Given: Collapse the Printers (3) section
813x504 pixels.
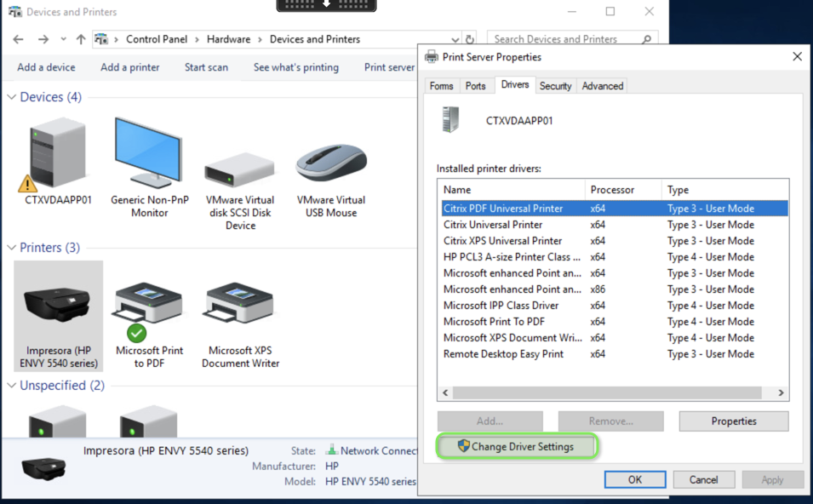Looking at the screenshot, I should (x=13, y=247).
